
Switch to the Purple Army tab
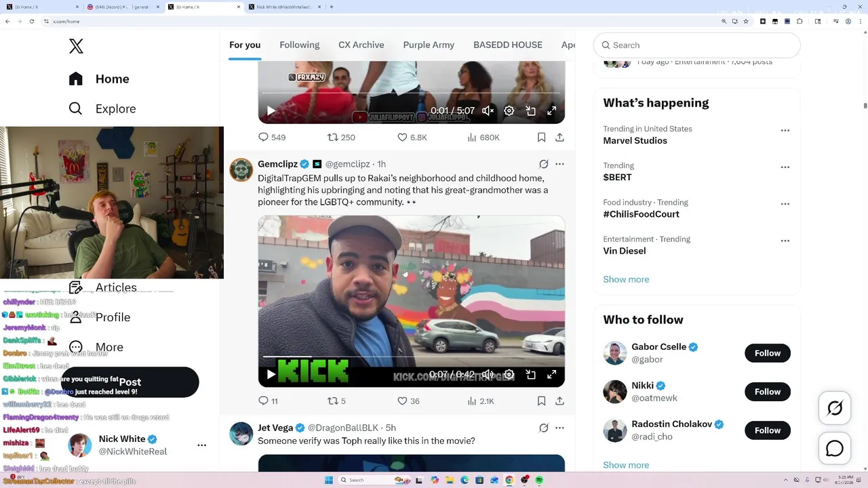[x=429, y=45]
